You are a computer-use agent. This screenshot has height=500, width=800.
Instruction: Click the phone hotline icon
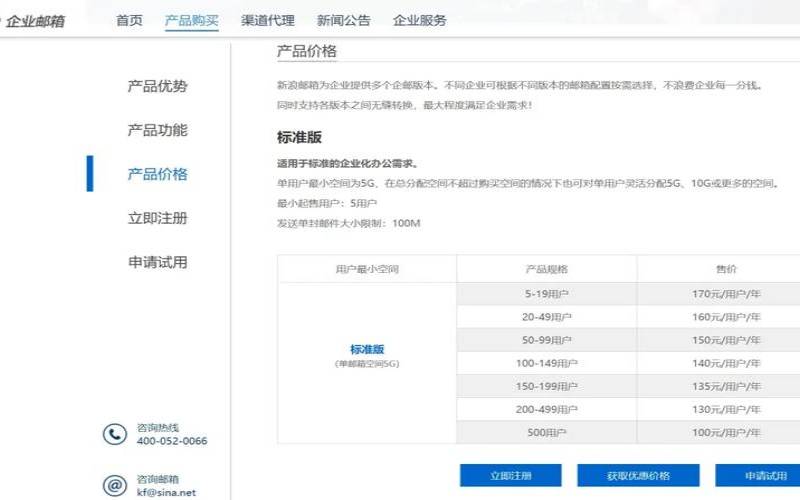point(115,434)
